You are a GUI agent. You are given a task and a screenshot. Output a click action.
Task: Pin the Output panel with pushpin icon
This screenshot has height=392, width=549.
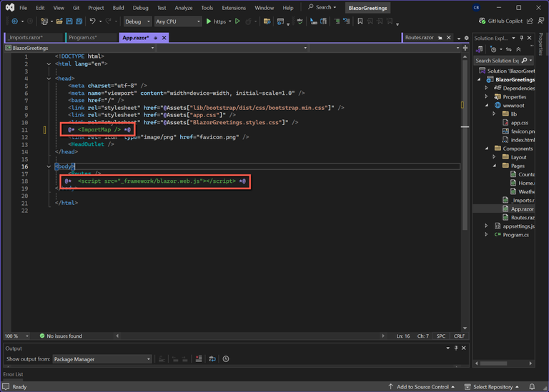pos(457,348)
